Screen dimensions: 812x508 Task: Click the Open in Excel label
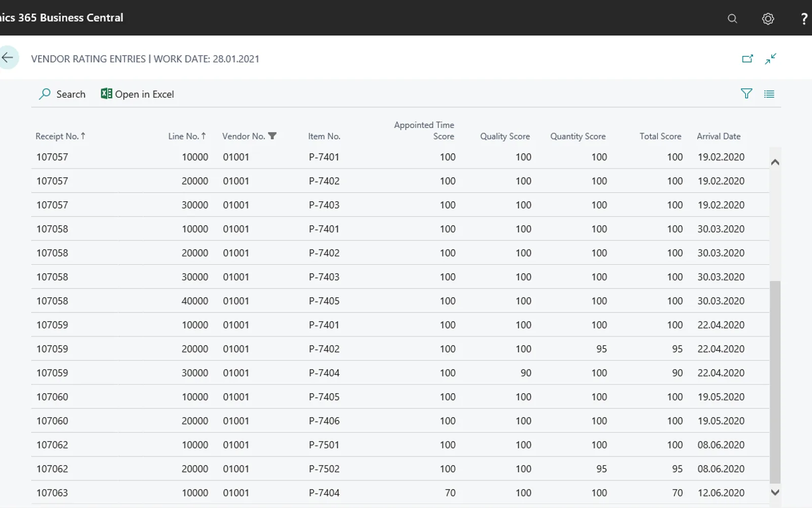coord(144,94)
